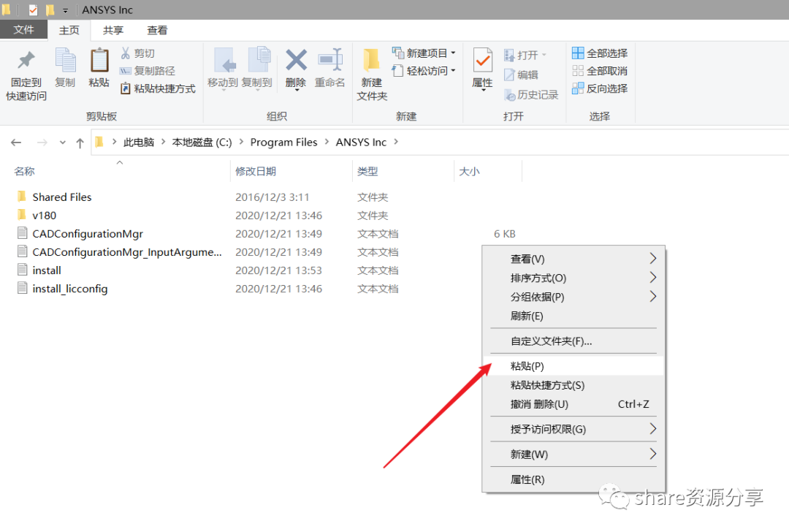Click Local Disk (C:) breadcrumb
This screenshot has width=789, height=532.
coord(202,142)
